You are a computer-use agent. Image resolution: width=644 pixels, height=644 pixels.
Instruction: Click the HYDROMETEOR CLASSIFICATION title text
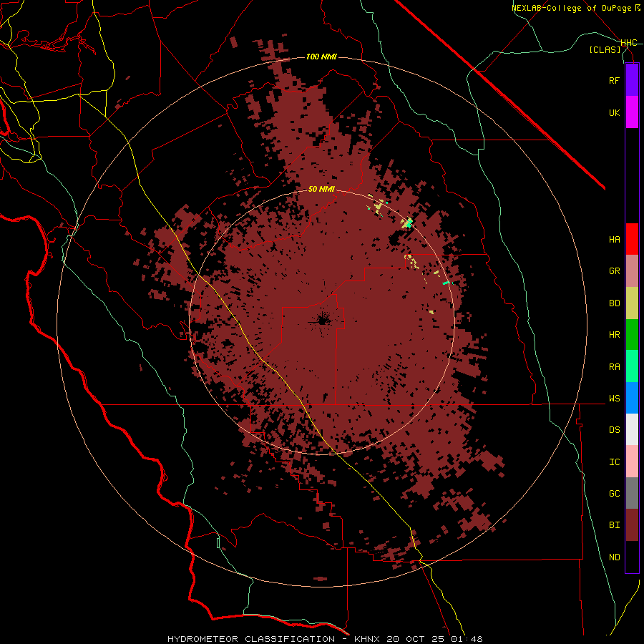251,639
